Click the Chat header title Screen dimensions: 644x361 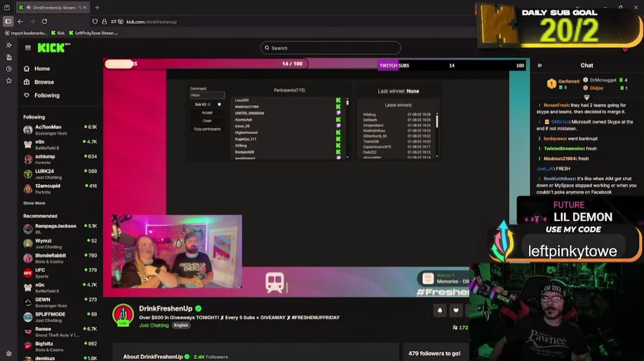coord(587,65)
